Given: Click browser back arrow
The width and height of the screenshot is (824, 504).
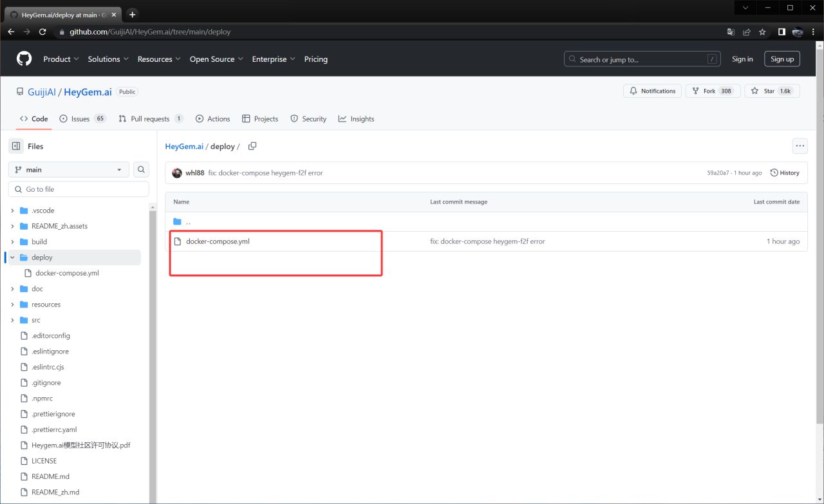Looking at the screenshot, I should coord(11,32).
